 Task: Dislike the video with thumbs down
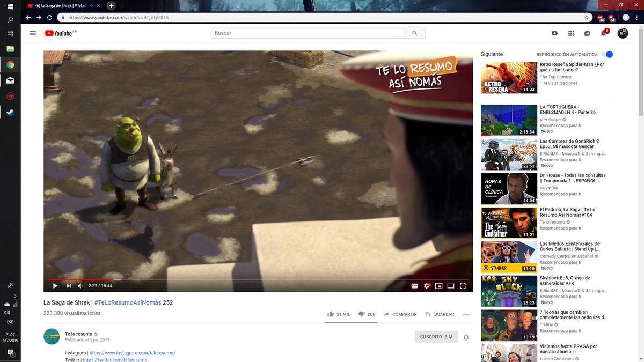pos(367,314)
